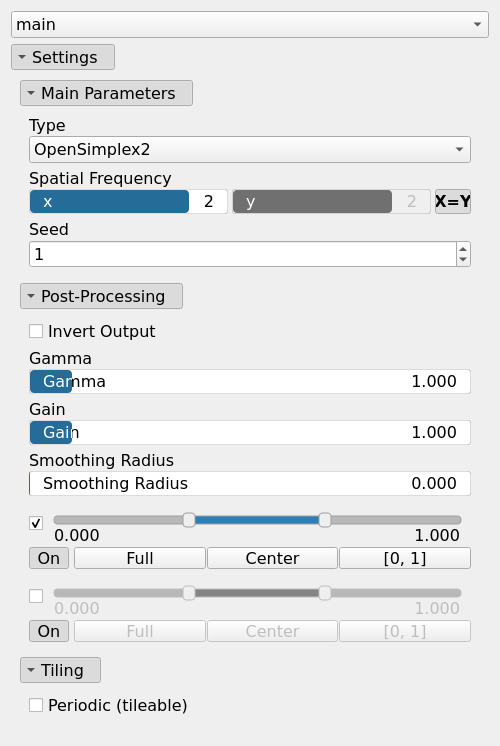This screenshot has width=500, height=746.
Task: Open the main node dropdown
Action: tap(250, 24)
